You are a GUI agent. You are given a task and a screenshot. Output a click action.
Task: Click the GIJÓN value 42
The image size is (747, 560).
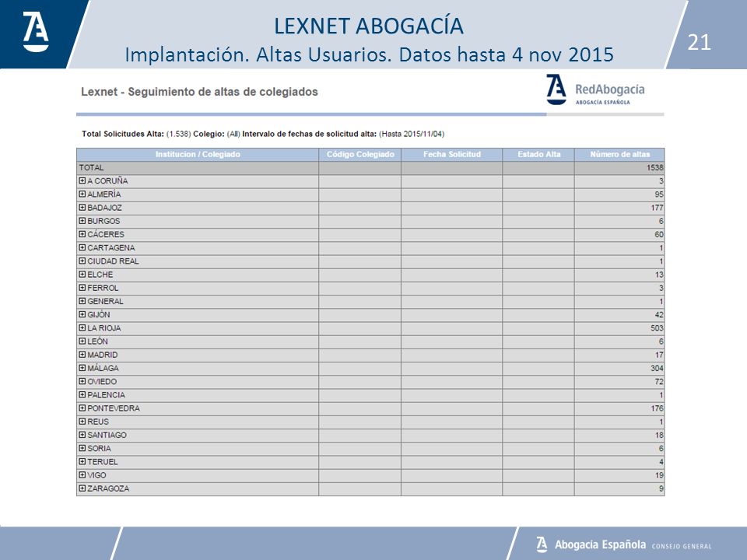click(659, 315)
